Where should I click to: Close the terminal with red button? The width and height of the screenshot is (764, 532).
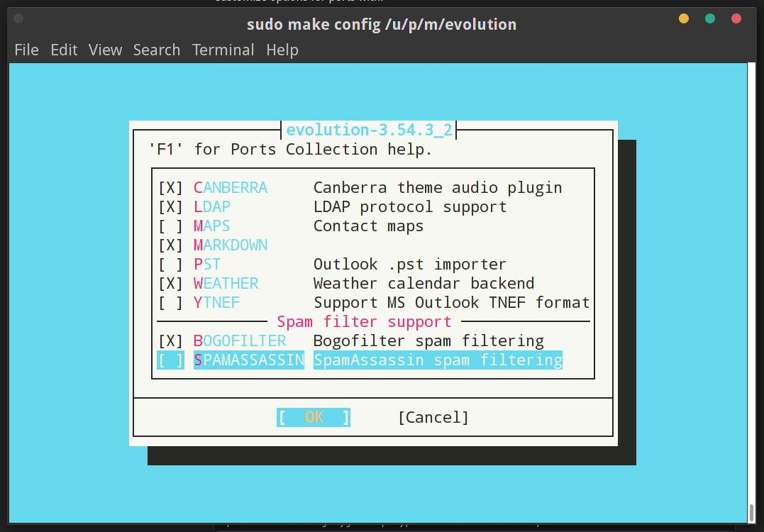(x=736, y=18)
